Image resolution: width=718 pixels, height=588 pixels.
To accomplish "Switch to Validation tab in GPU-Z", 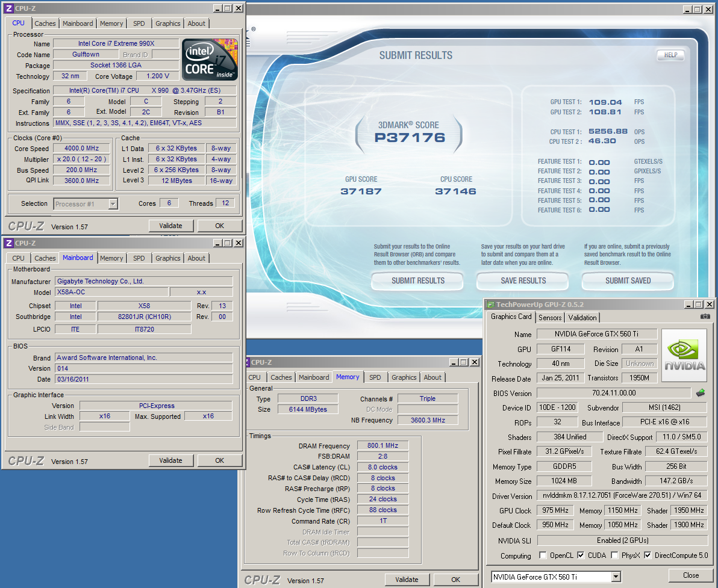I will 582,318.
